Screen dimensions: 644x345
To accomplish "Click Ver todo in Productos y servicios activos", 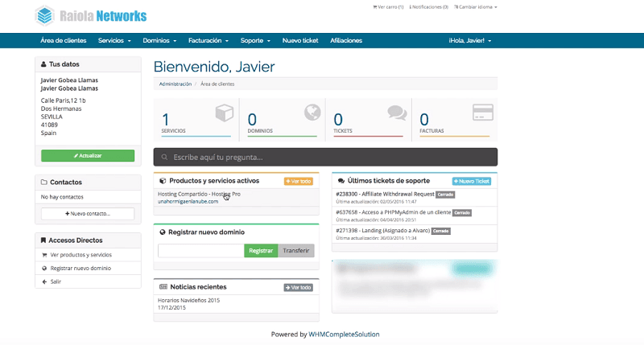I will coord(299,181).
